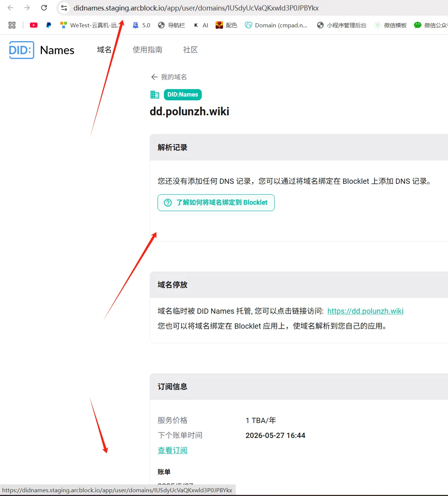Go forward with browser forward arrow
This screenshot has height=496, width=448.
(x=27, y=8)
